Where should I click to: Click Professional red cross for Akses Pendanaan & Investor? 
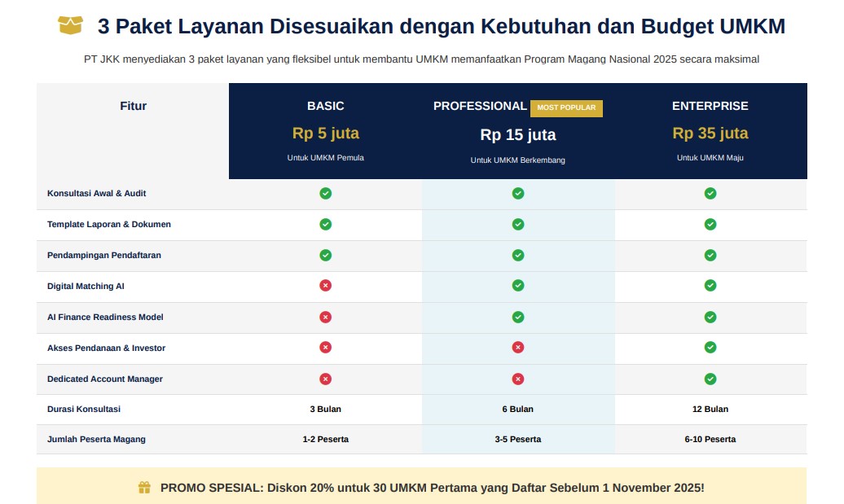pyautogui.click(x=517, y=348)
